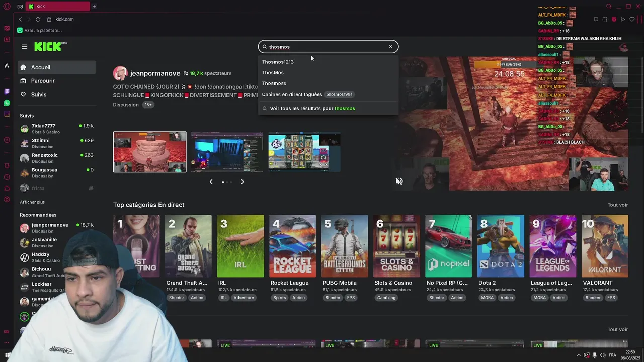This screenshot has width=644, height=362.
Task: Click the Adventure tag under IRL
Action: (244, 298)
